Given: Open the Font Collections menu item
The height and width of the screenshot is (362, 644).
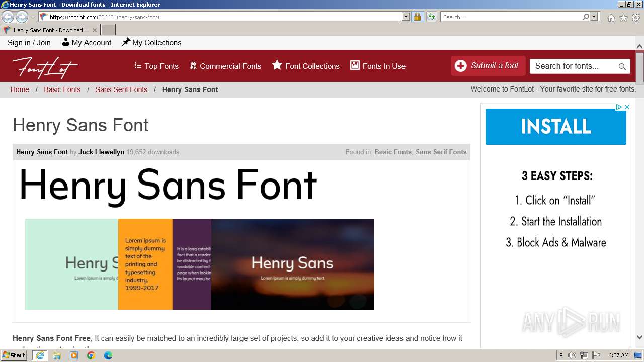Looking at the screenshot, I should [305, 66].
